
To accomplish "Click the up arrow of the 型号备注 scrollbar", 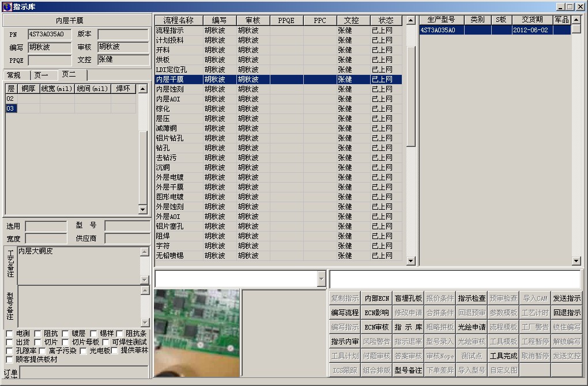I will pos(145,290).
